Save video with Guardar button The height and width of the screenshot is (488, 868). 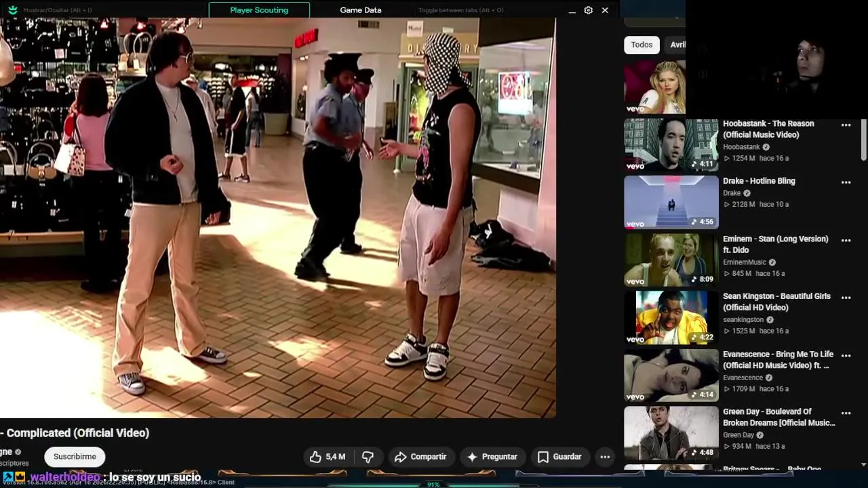point(560,457)
